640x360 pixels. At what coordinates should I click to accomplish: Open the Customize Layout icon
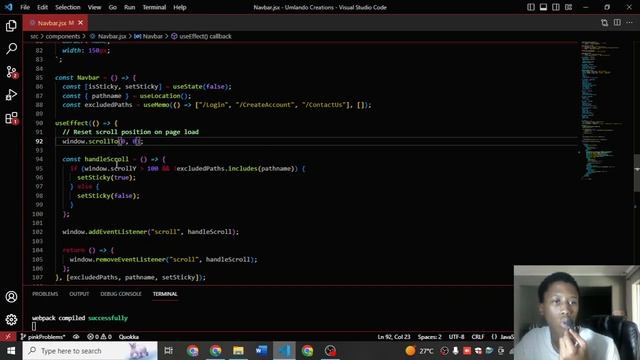click(569, 7)
